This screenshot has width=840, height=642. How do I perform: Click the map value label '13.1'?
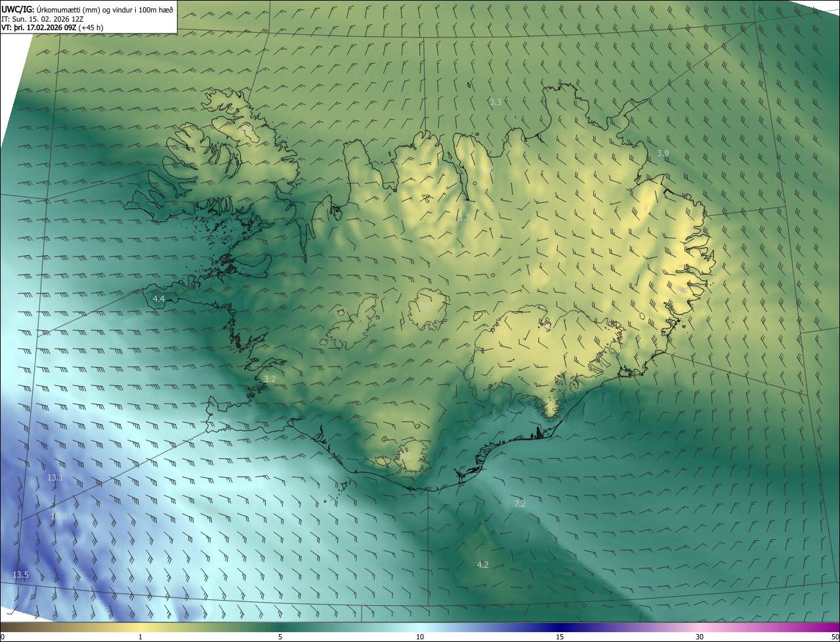tap(55, 477)
